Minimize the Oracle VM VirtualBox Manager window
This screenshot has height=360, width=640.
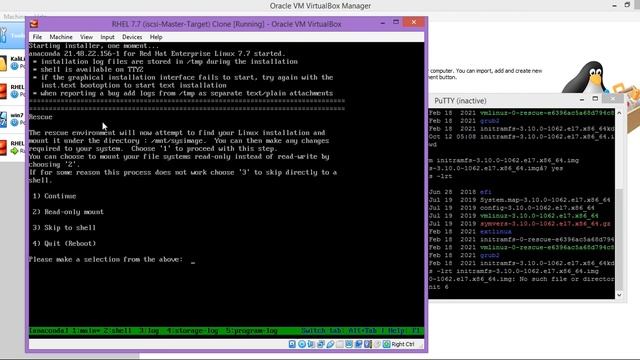tap(614, 6)
